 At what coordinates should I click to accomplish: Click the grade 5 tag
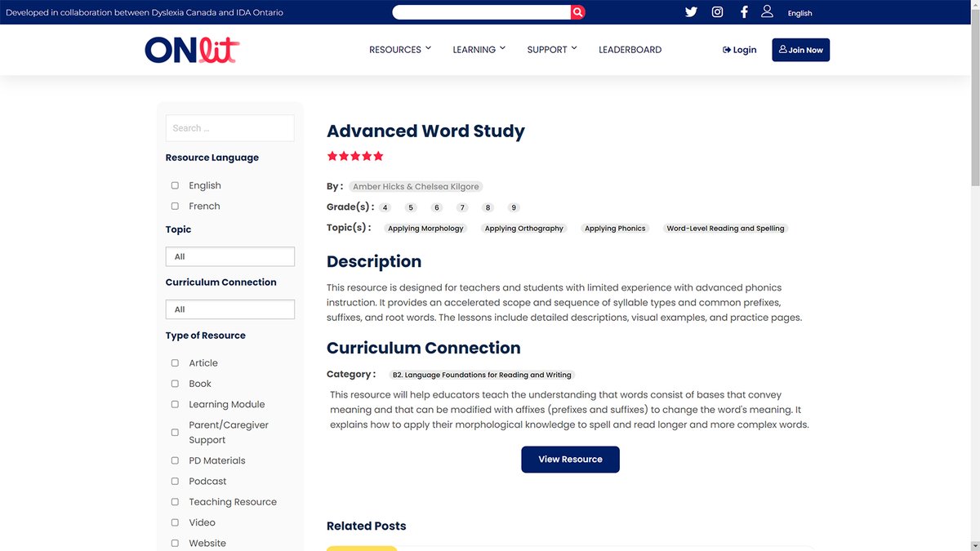(412, 207)
